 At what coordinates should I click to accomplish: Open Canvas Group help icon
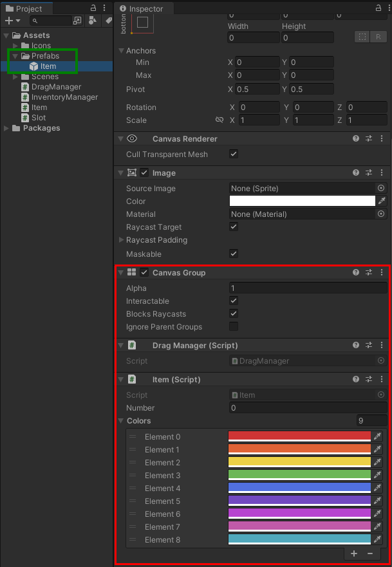coord(356,273)
